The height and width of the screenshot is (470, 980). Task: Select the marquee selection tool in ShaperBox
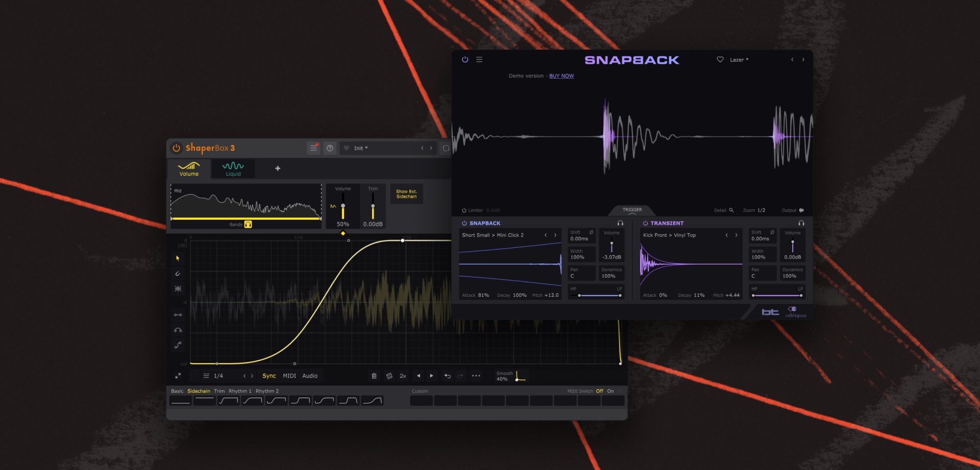(178, 289)
